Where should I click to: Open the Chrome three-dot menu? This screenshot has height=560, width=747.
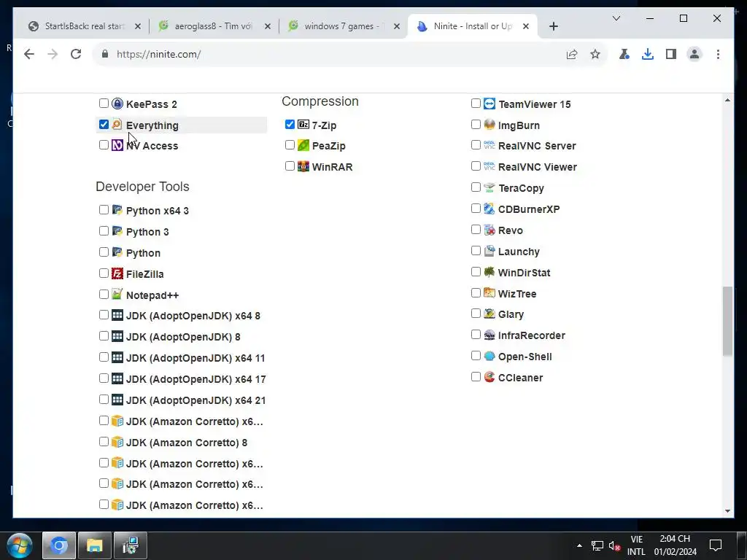(718, 54)
